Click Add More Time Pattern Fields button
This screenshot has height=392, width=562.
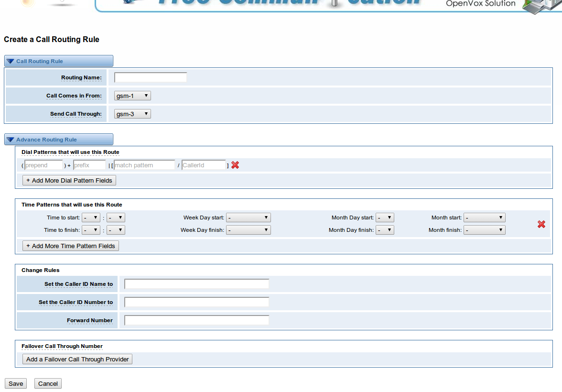71,246
